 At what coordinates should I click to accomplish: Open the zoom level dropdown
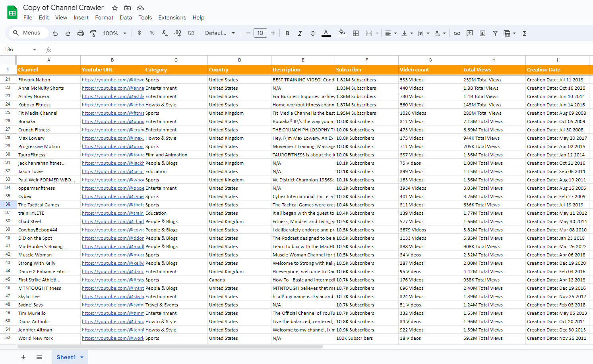[x=114, y=33]
